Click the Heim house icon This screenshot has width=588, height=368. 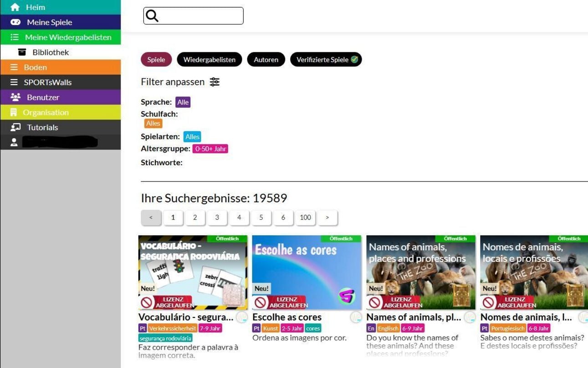[15, 7]
